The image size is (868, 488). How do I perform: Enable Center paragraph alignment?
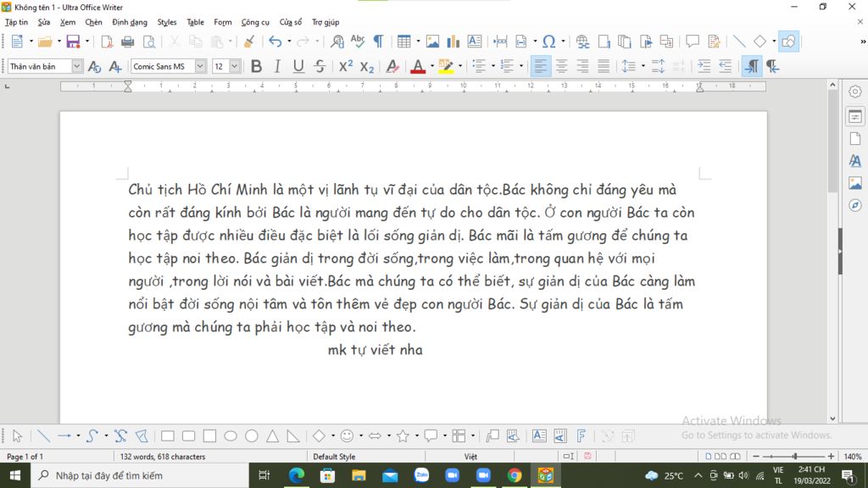(x=561, y=66)
